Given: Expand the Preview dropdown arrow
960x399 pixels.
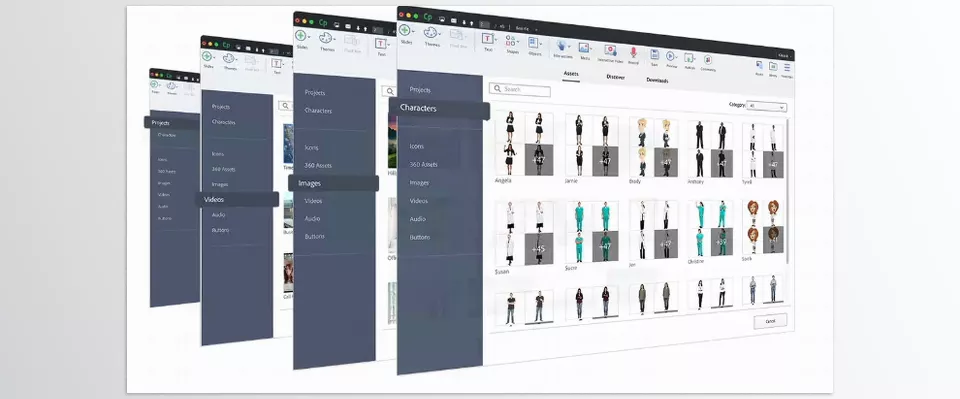Looking at the screenshot, I should (x=677, y=57).
